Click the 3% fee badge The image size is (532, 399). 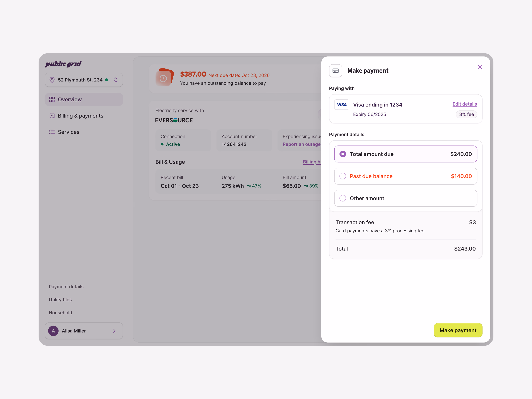click(466, 115)
